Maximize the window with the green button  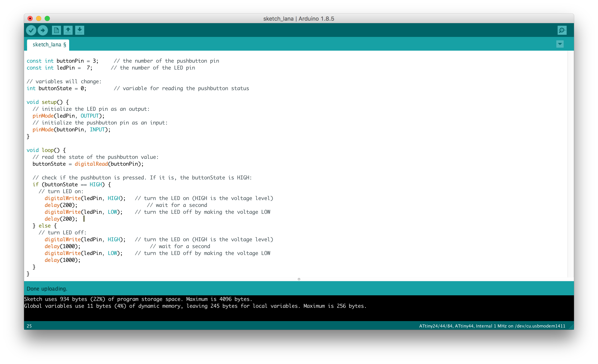tap(47, 18)
